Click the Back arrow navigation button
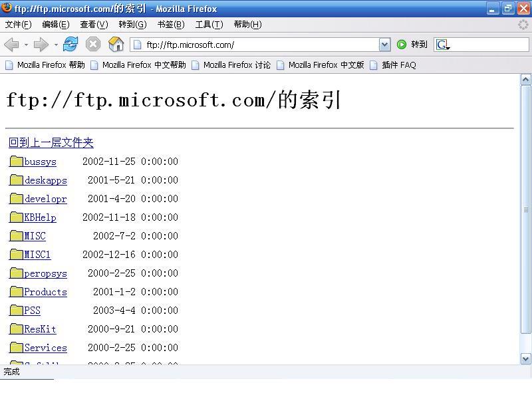The height and width of the screenshot is (399, 532). tap(11, 45)
